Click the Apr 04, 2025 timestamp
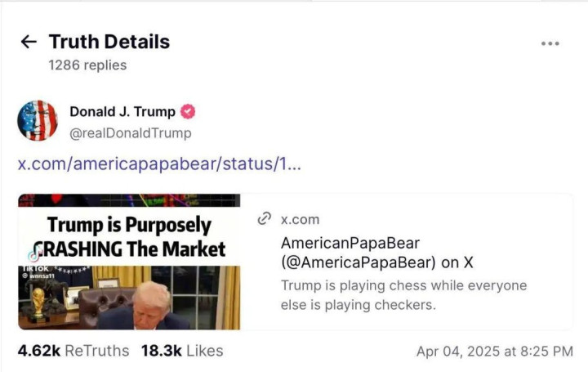The image size is (588, 372). (x=495, y=352)
